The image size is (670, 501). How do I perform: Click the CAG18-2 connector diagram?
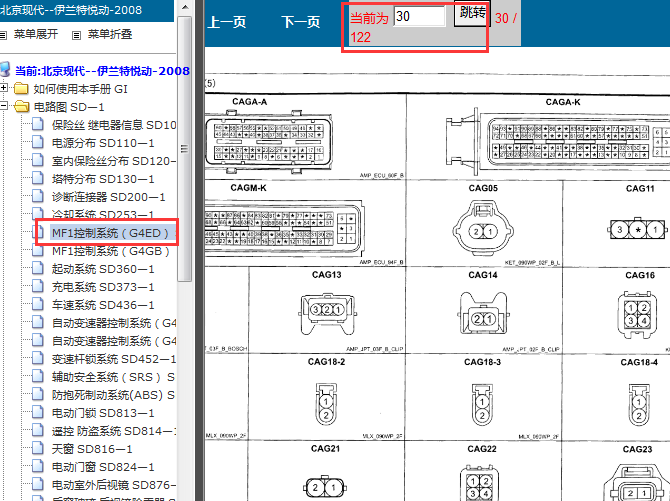[326, 404]
